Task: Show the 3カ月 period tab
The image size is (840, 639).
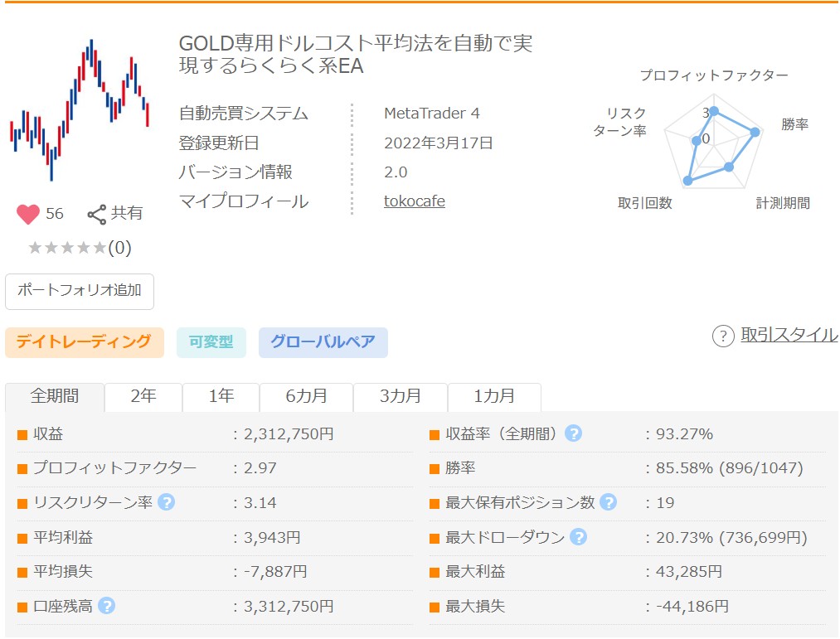Action: coord(400,397)
